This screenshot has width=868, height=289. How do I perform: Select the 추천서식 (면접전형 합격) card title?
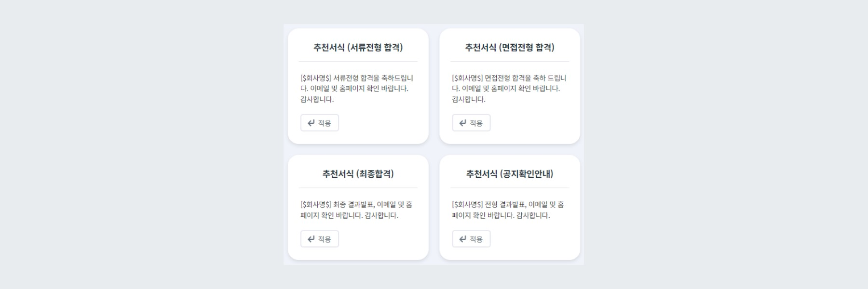[x=510, y=48]
